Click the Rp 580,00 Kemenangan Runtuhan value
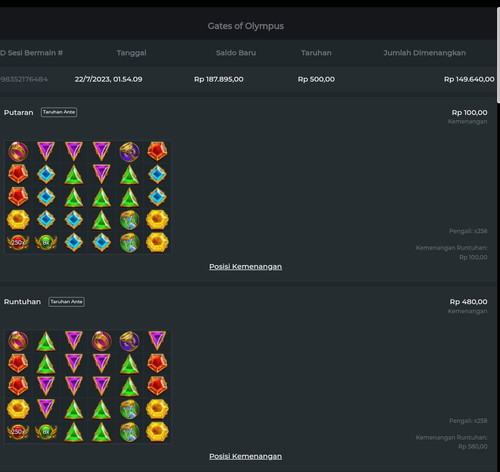This screenshot has width=500, height=472. 473,446
